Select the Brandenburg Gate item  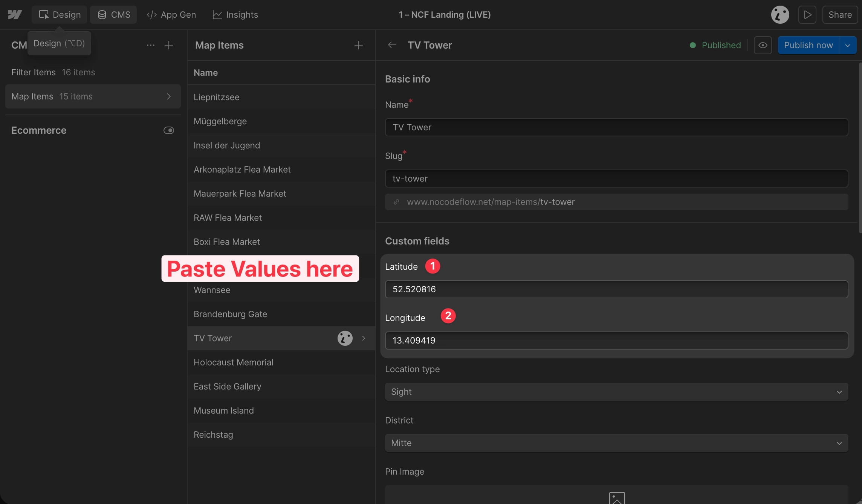pos(281,314)
